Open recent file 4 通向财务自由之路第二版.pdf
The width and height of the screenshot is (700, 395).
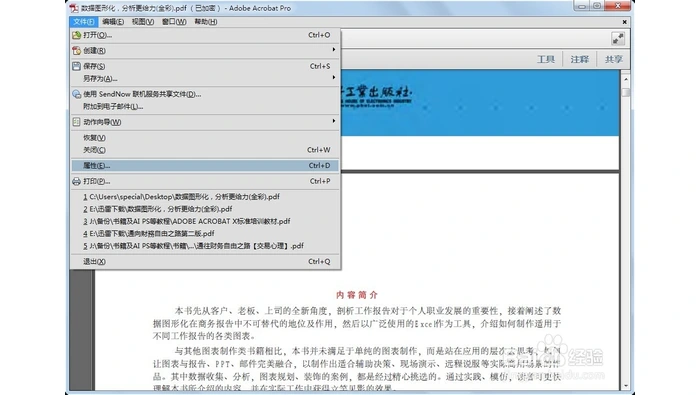(x=205, y=233)
